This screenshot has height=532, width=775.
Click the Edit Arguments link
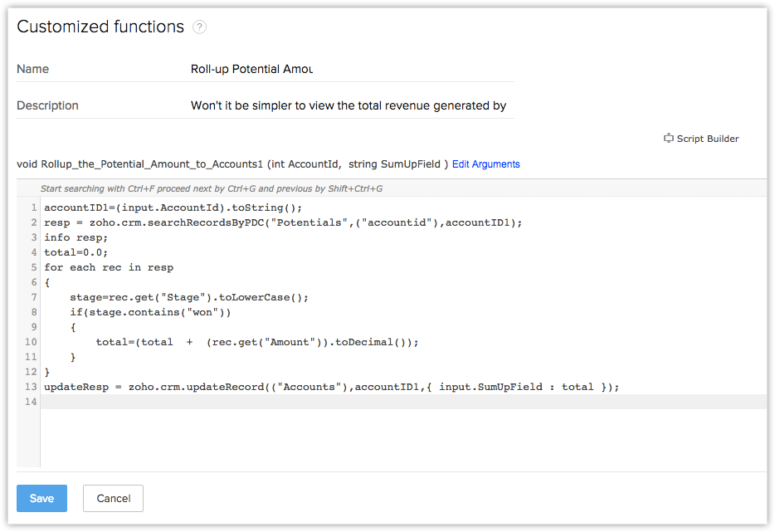(485, 164)
